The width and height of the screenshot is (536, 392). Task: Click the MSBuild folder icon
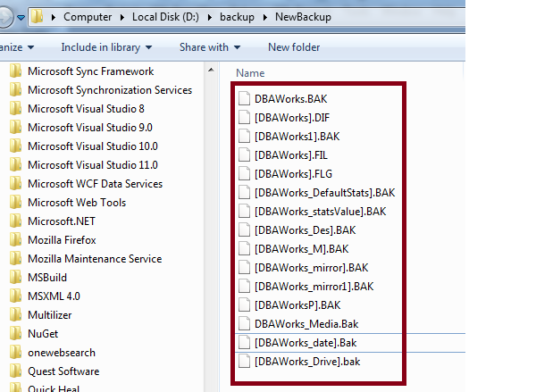click(15, 278)
